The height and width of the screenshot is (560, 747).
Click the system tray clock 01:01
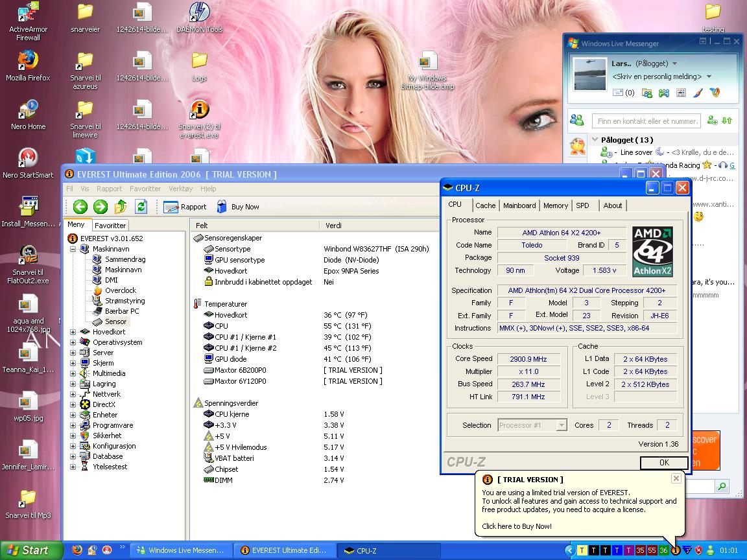(729, 550)
